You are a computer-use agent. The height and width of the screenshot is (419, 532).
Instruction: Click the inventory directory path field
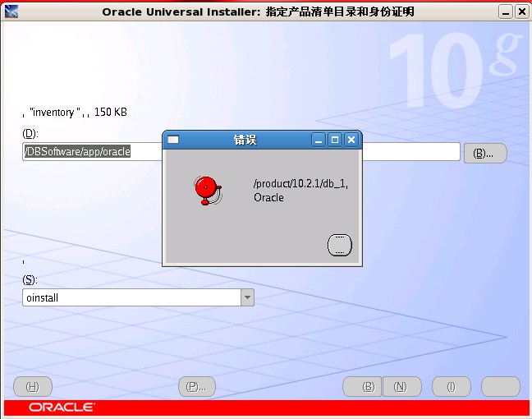click(241, 151)
